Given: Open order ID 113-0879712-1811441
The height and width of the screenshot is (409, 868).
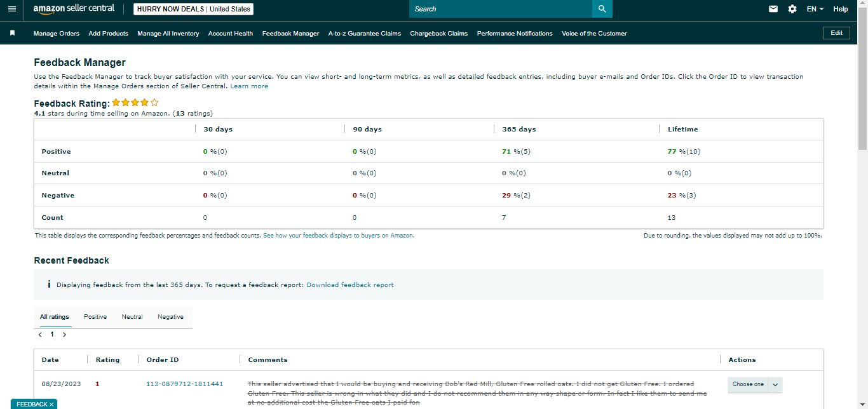Looking at the screenshot, I should [184, 384].
